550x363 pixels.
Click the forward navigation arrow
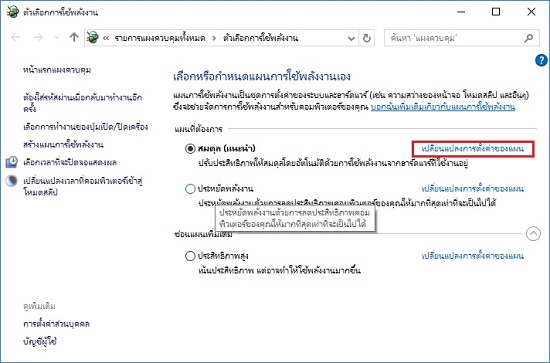pos(38,37)
